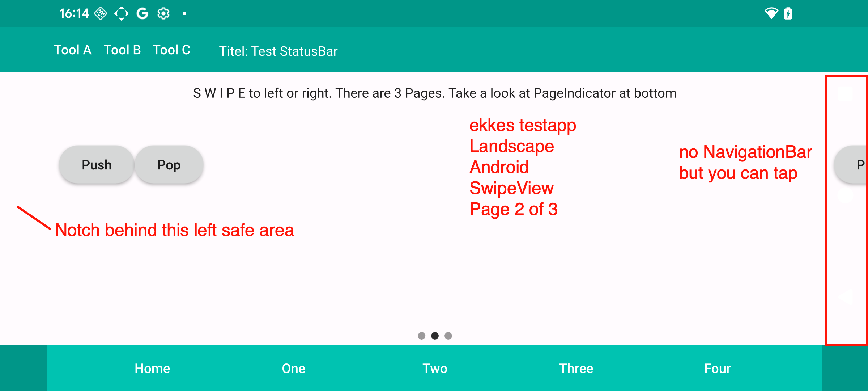
Task: Switch to the One tab
Action: pyautogui.click(x=294, y=369)
